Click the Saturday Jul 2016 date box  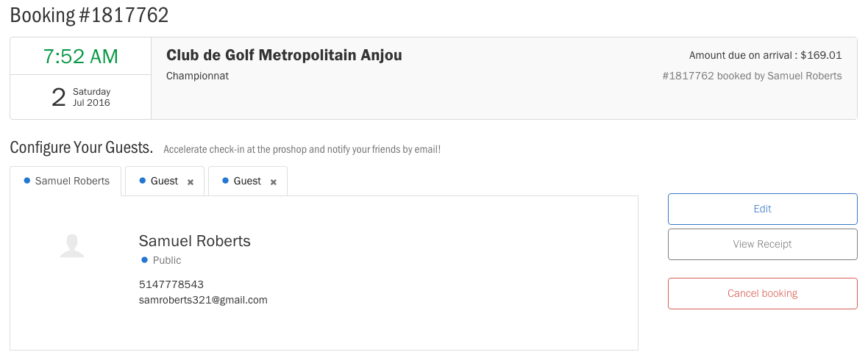pyautogui.click(x=80, y=97)
